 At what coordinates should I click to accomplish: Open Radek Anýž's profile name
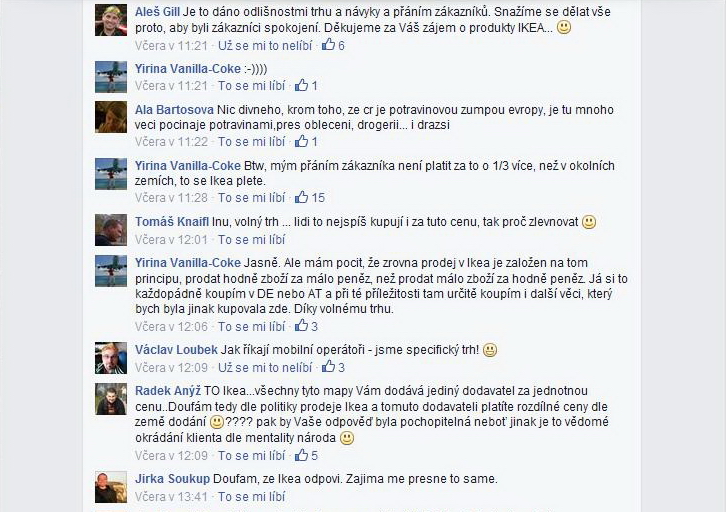[168, 391]
